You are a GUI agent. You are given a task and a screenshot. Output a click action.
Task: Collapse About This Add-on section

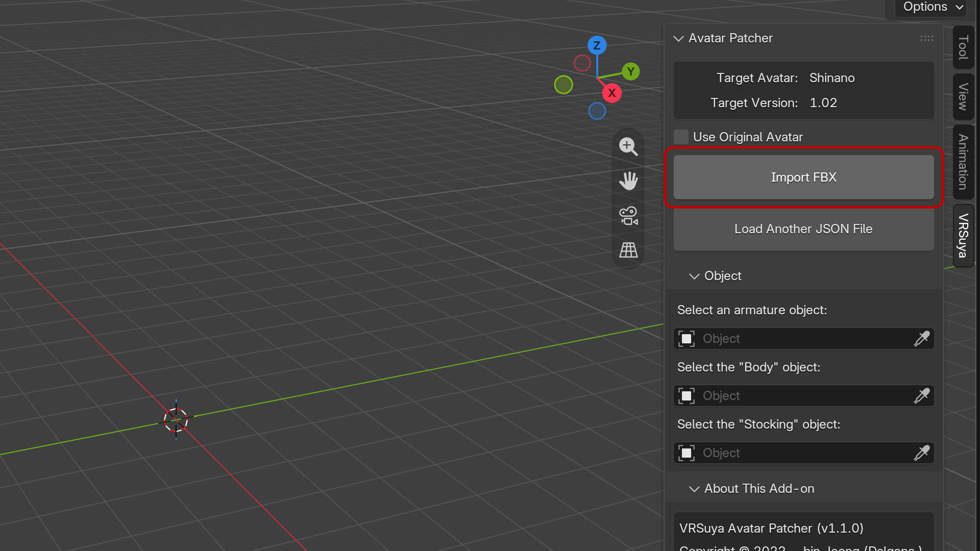(694, 489)
